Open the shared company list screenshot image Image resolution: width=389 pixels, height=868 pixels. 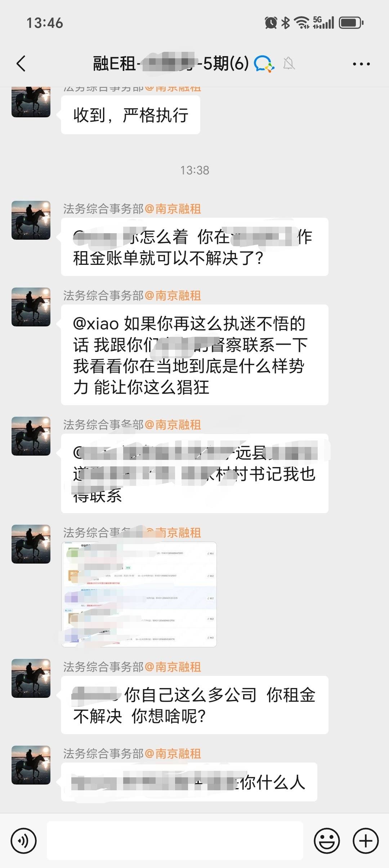139,594
